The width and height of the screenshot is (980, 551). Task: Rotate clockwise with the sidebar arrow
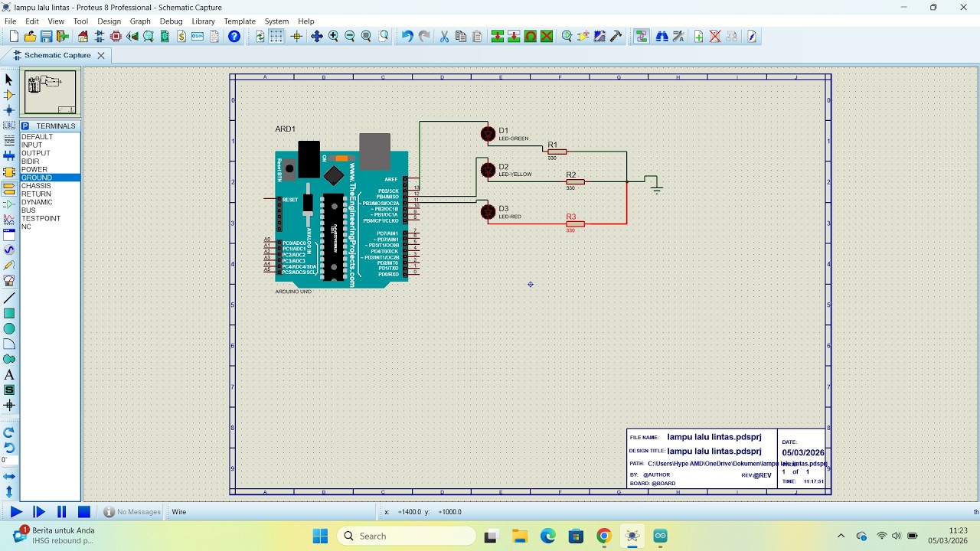pos(9,432)
